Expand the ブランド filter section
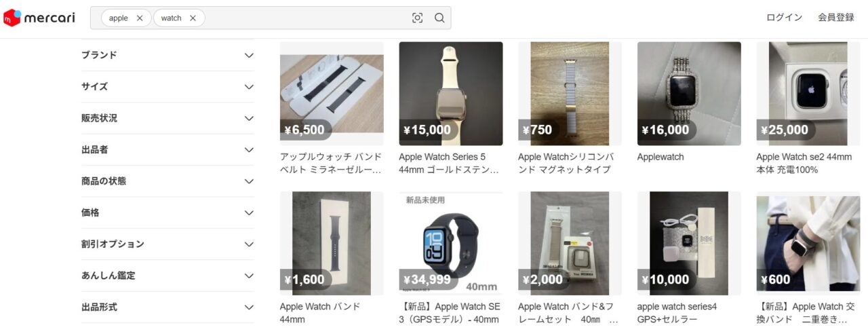Screen dimensions: 868x334 pyautogui.click(x=167, y=55)
